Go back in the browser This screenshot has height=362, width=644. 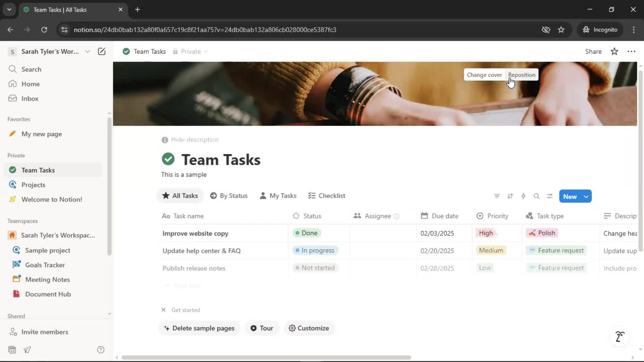coord(10,29)
